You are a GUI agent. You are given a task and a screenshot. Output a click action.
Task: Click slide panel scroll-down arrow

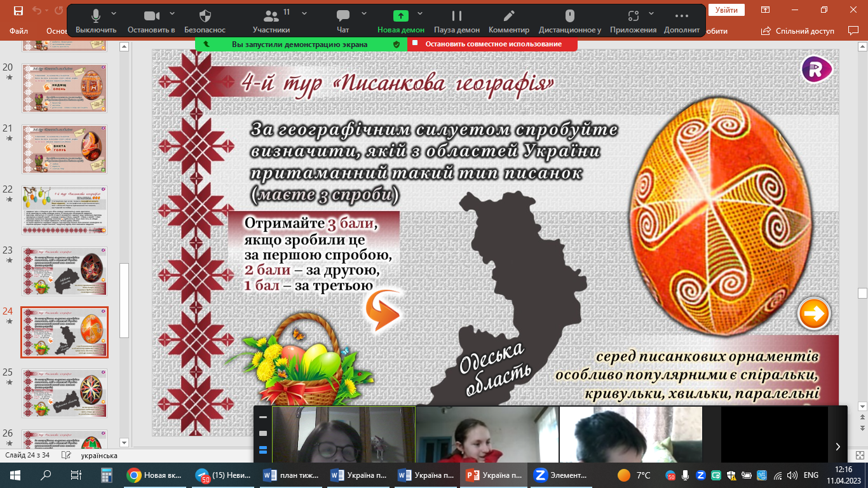click(125, 443)
